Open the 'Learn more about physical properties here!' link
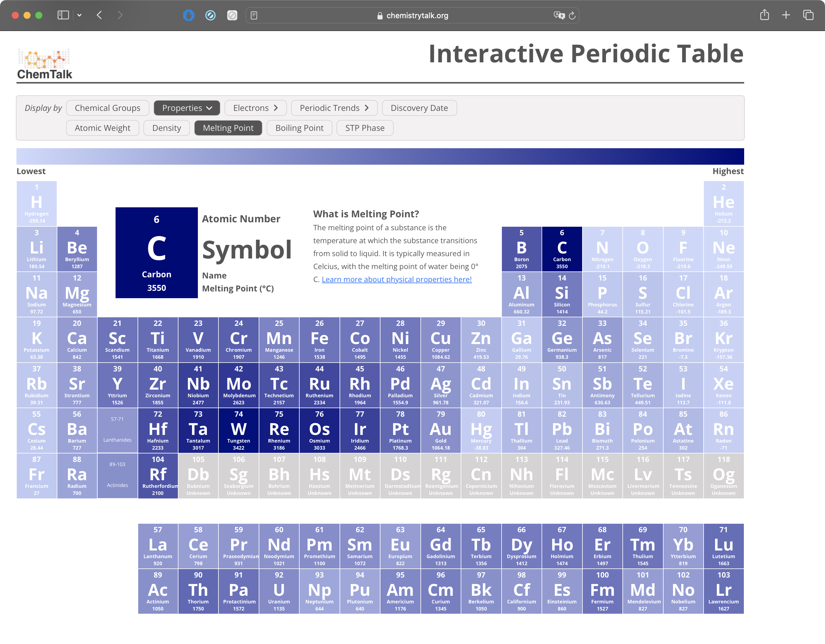Viewport: 825px width, 644px height. point(397,279)
